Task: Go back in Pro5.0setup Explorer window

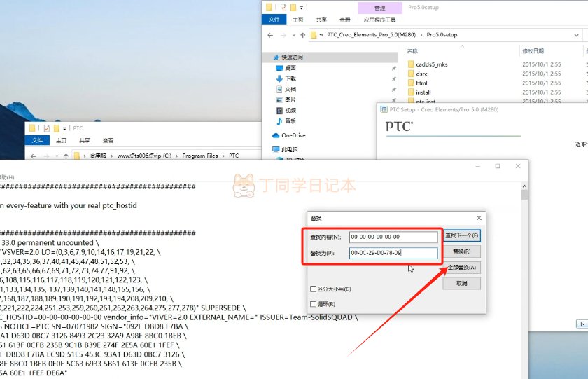Action: [x=270, y=35]
